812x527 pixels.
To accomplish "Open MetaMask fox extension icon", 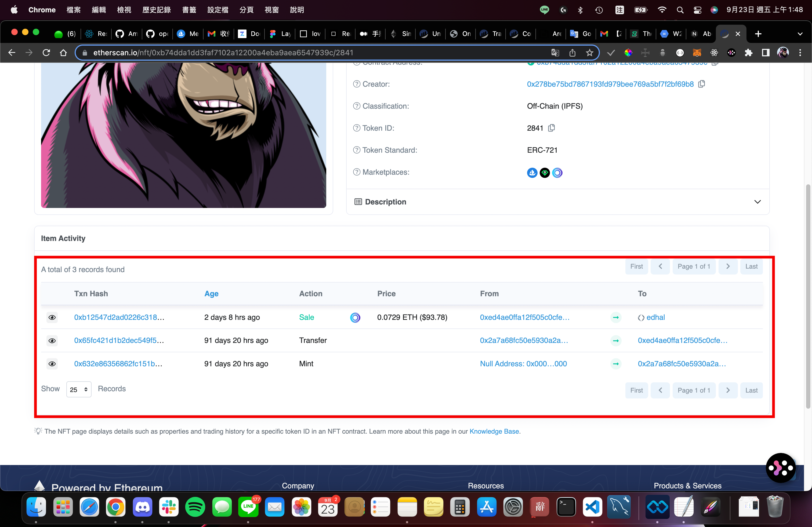I will point(697,53).
